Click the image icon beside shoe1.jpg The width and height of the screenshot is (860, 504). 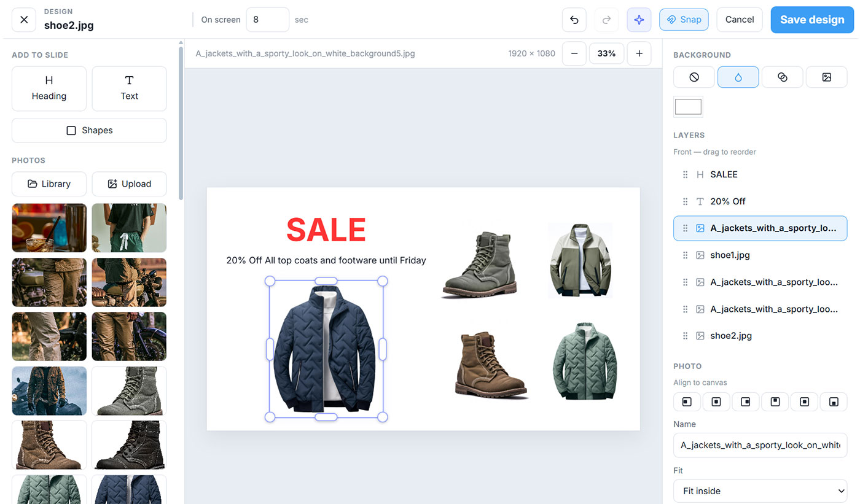[x=700, y=255]
